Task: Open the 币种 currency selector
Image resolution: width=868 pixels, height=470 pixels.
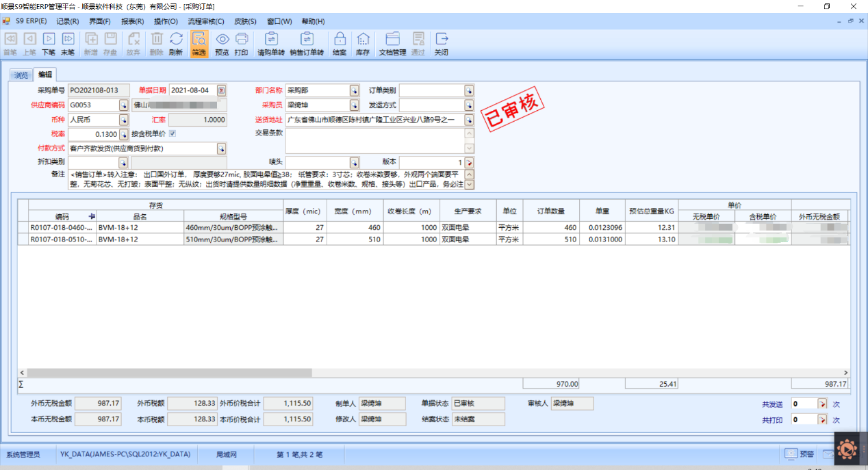Action: click(124, 120)
